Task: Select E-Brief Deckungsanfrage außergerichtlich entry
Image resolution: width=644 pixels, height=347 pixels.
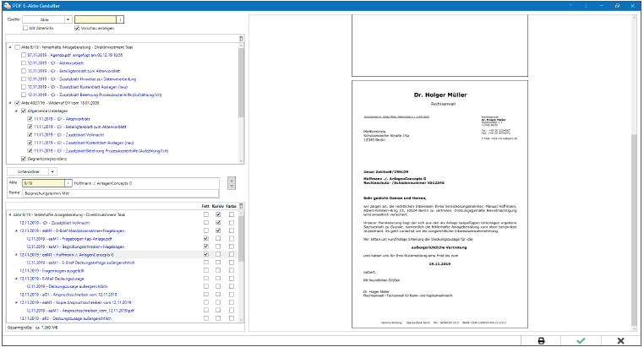Action: 80,263
